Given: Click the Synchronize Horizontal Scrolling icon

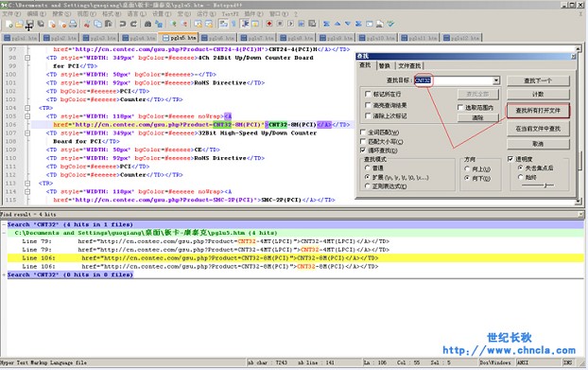Looking at the screenshot, I should pos(209,24).
